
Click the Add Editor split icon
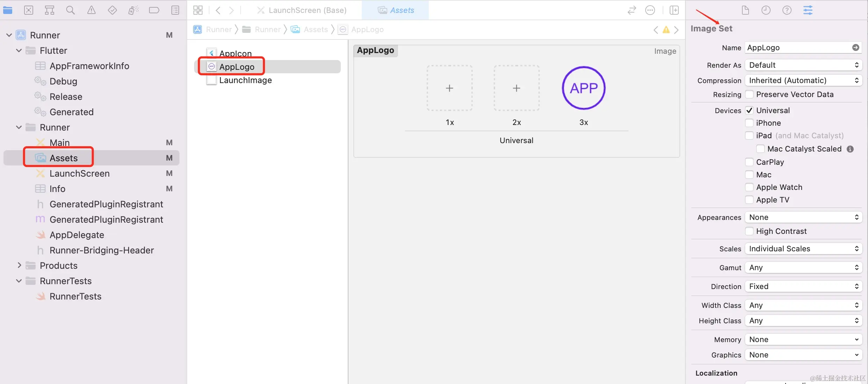click(x=674, y=10)
